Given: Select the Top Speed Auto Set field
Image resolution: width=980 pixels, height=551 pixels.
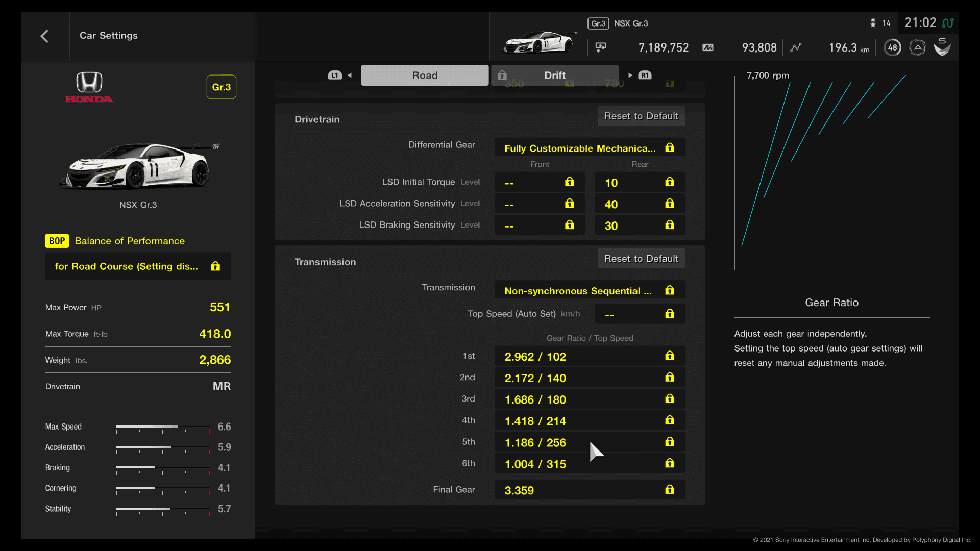Looking at the screenshot, I should tap(640, 314).
